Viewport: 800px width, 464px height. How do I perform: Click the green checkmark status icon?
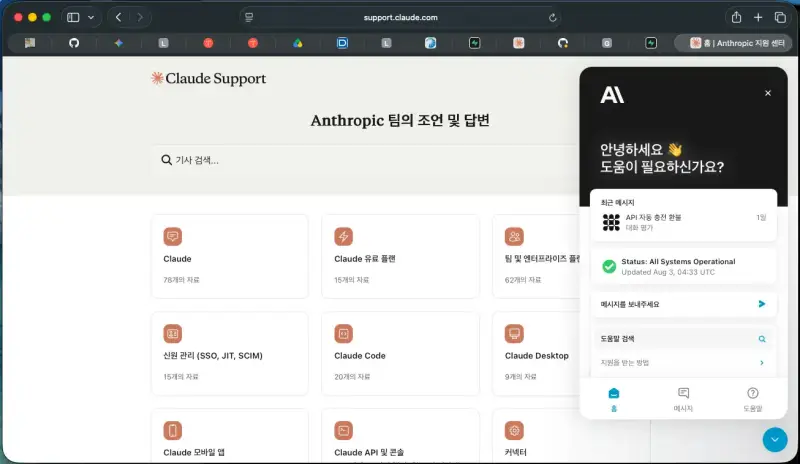[x=609, y=266]
